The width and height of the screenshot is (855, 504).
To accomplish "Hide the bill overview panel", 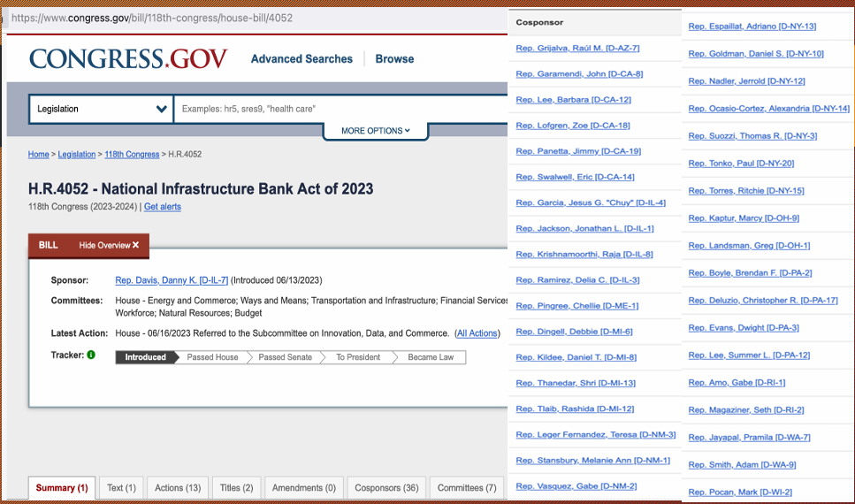I will pos(109,245).
